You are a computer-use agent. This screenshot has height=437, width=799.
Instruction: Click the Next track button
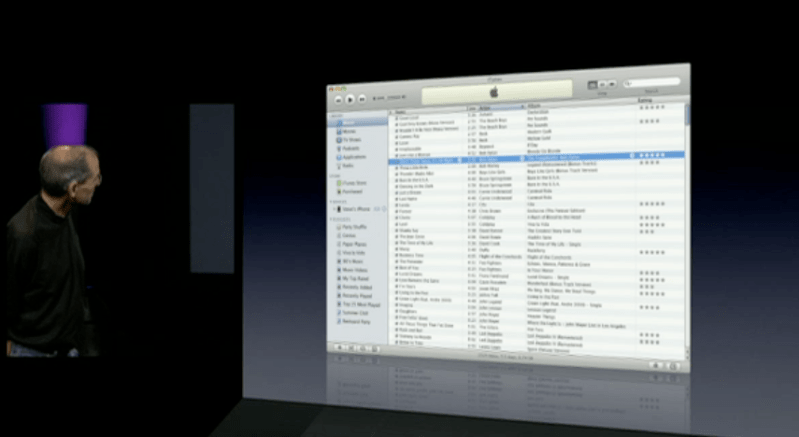(362, 100)
